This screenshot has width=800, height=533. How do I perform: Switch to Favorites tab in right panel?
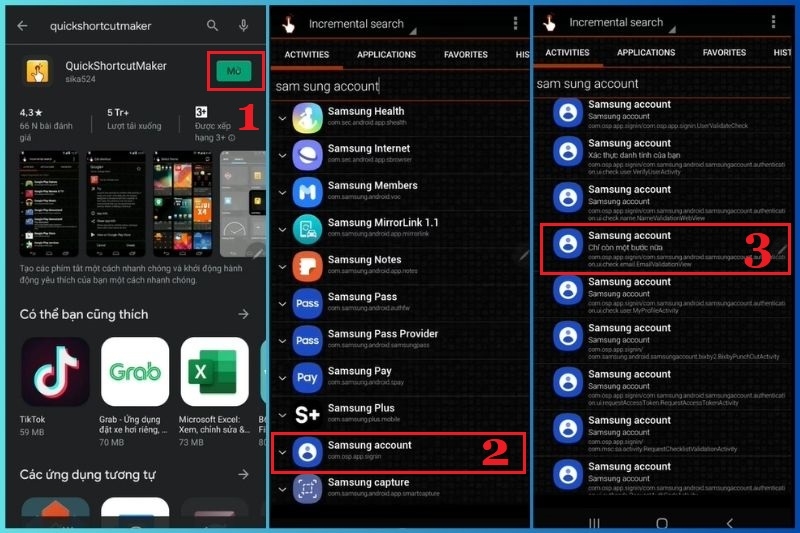coord(724,53)
